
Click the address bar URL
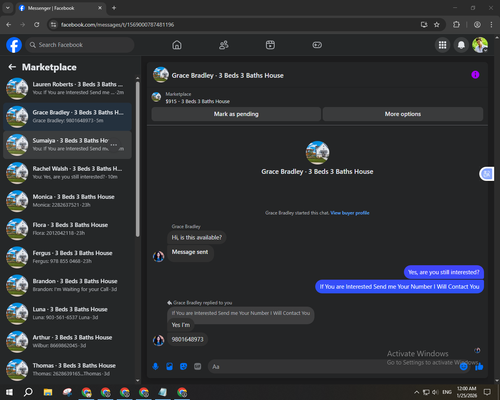(x=117, y=25)
